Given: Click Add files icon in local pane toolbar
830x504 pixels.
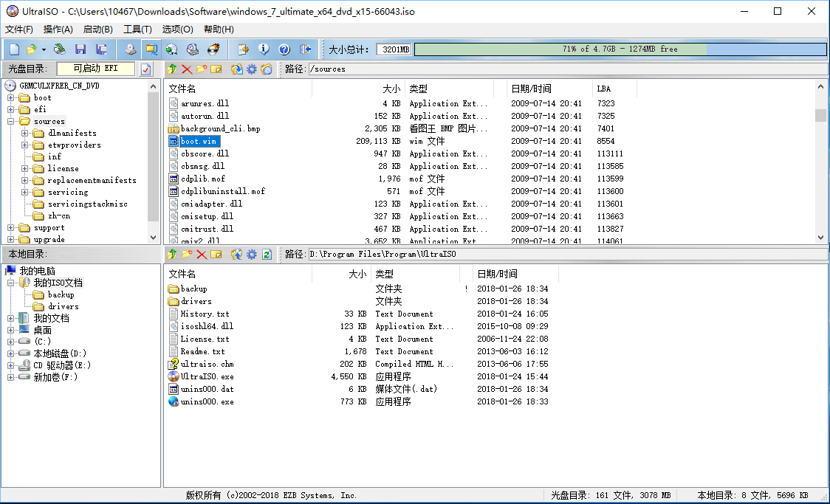Looking at the screenshot, I should pyautogui.click(x=236, y=255).
